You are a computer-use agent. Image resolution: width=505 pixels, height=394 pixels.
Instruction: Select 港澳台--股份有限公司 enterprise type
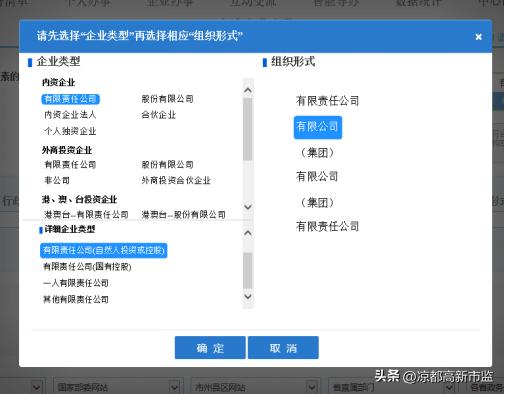183,214
